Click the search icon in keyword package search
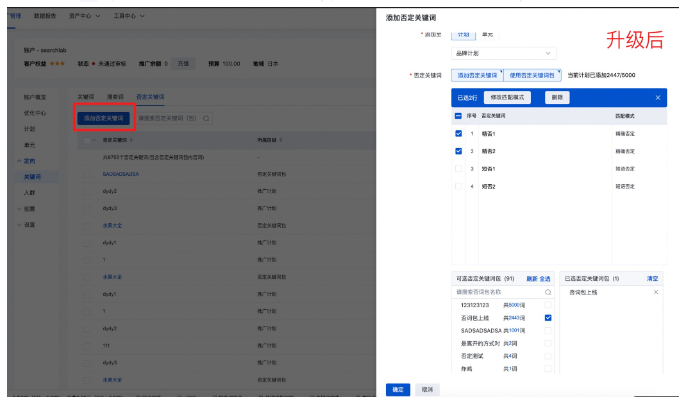692x401 pixels. tap(548, 291)
